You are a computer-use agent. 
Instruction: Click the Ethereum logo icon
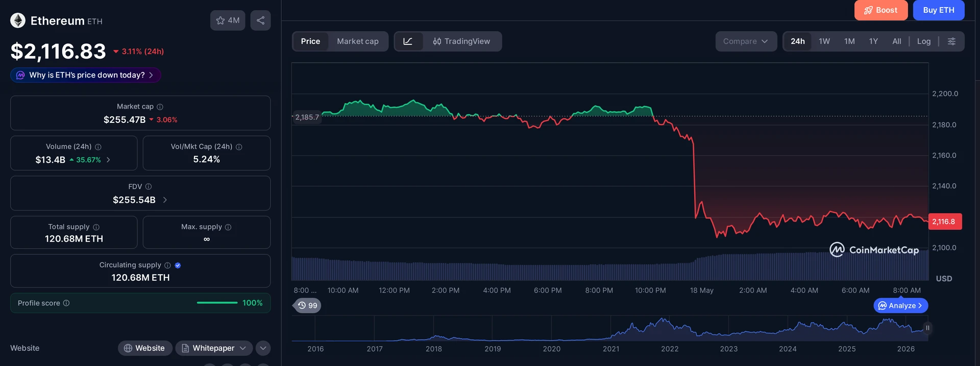18,20
